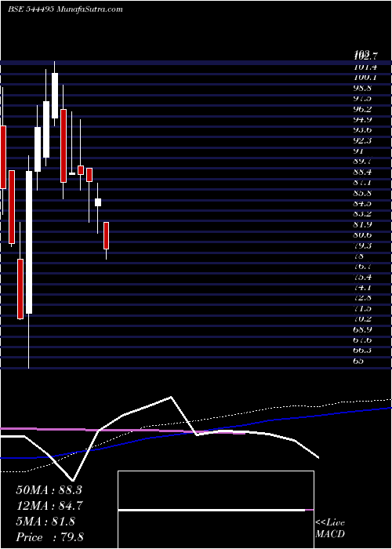Click the 5MA : 81.8 label
The width and height of the screenshot is (392, 549).
45,522
